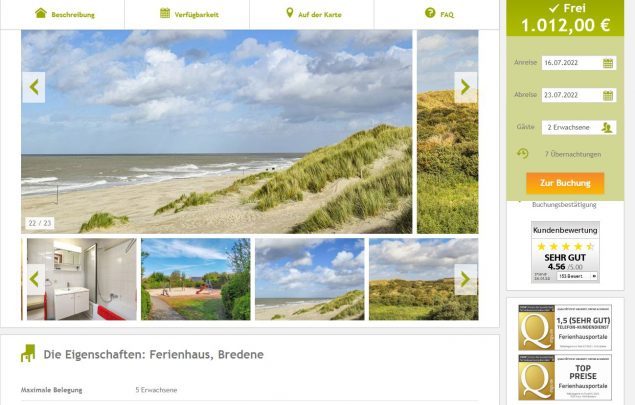Switch to the Auf der Karte tab
635x405 pixels.
(x=313, y=15)
